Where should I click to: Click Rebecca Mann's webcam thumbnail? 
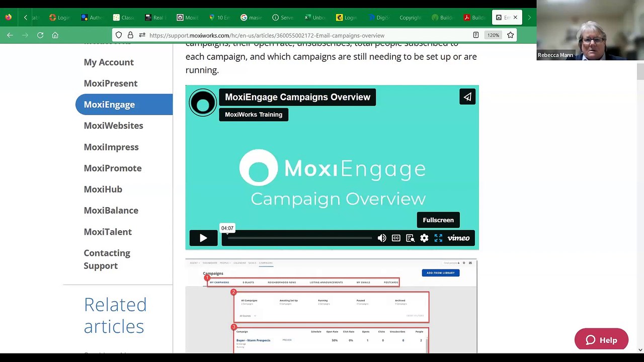590,30
